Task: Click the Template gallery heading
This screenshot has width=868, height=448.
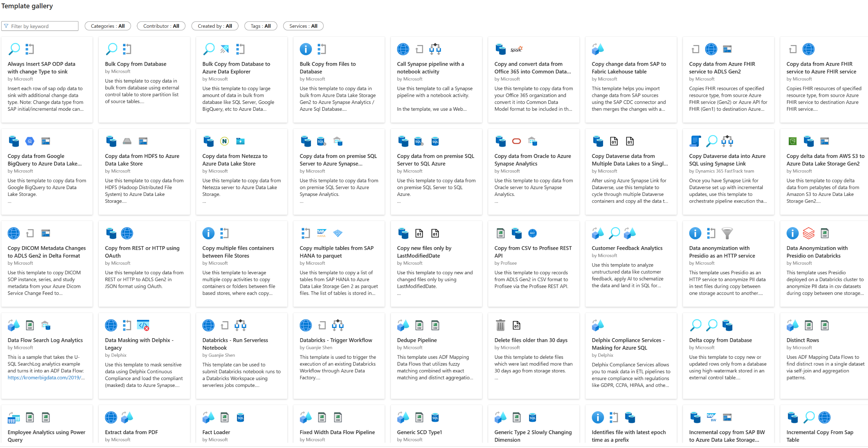Action: click(27, 6)
